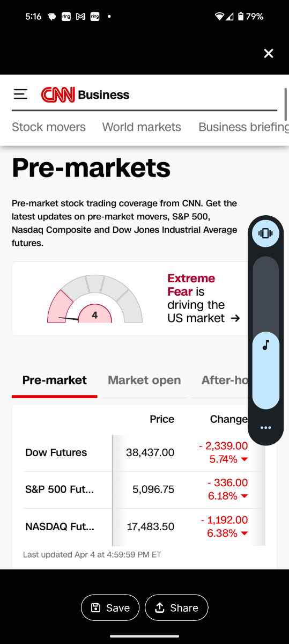Share the screenshot
This screenshot has width=289, height=644.
click(176, 608)
